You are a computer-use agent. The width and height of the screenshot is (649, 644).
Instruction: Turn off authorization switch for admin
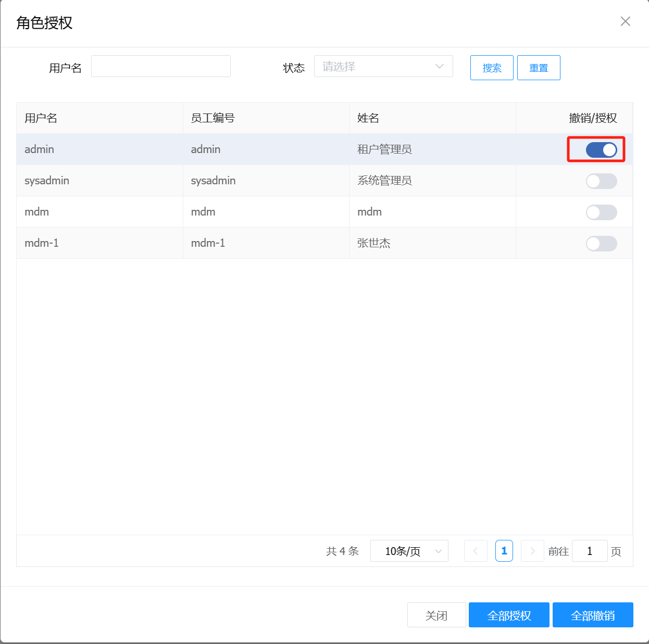tap(601, 150)
